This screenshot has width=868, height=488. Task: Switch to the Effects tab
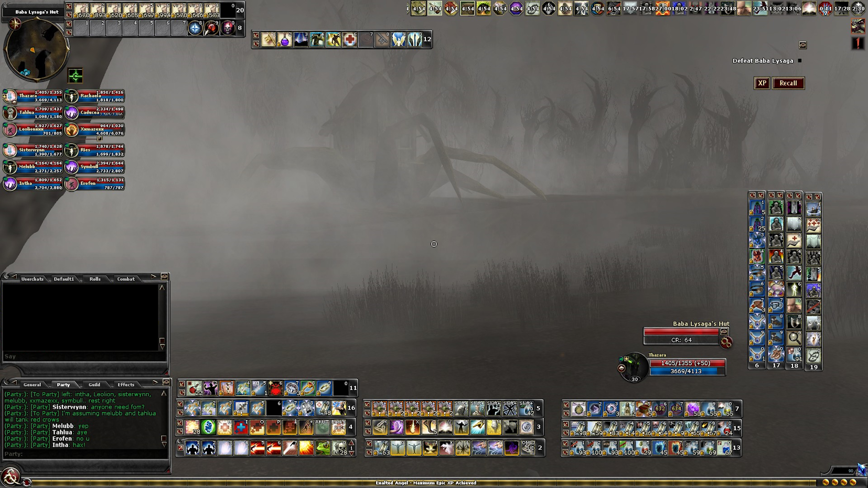pyautogui.click(x=126, y=385)
